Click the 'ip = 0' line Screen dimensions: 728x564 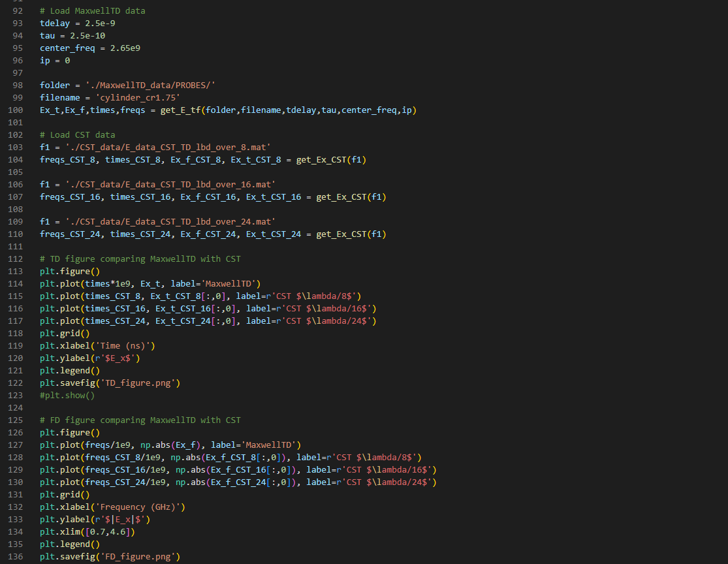55,60
